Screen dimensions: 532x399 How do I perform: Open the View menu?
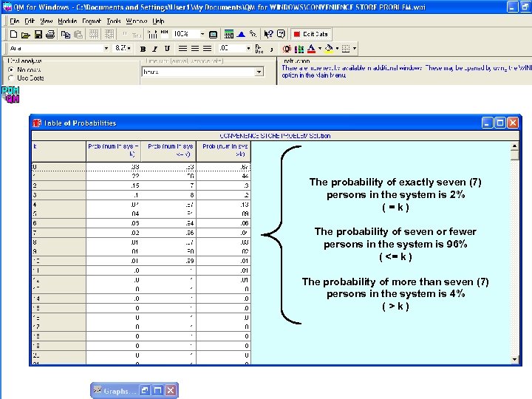46,21
